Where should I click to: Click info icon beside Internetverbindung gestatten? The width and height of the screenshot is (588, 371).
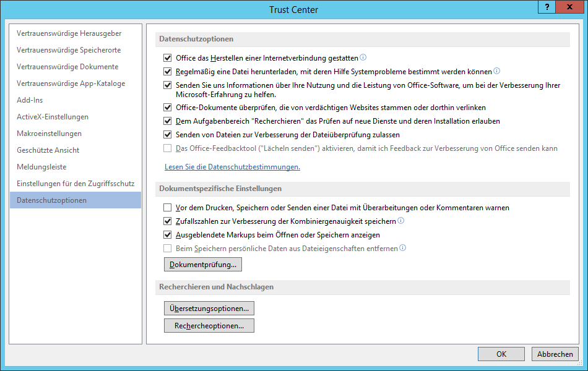coord(363,58)
